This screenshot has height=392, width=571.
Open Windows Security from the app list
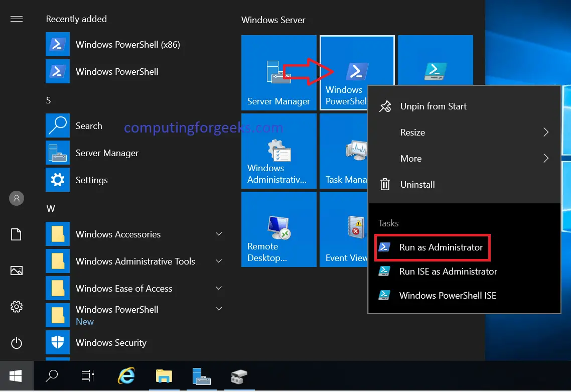[x=111, y=342]
